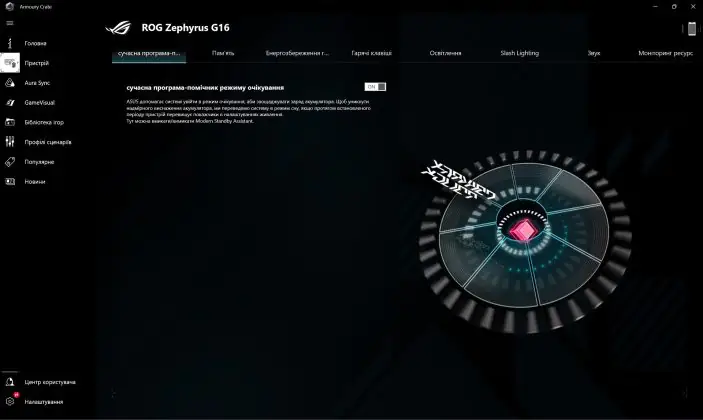Click the ROG logo beside Zephyrus G16
This screenshot has height=420, width=703.
(118, 28)
